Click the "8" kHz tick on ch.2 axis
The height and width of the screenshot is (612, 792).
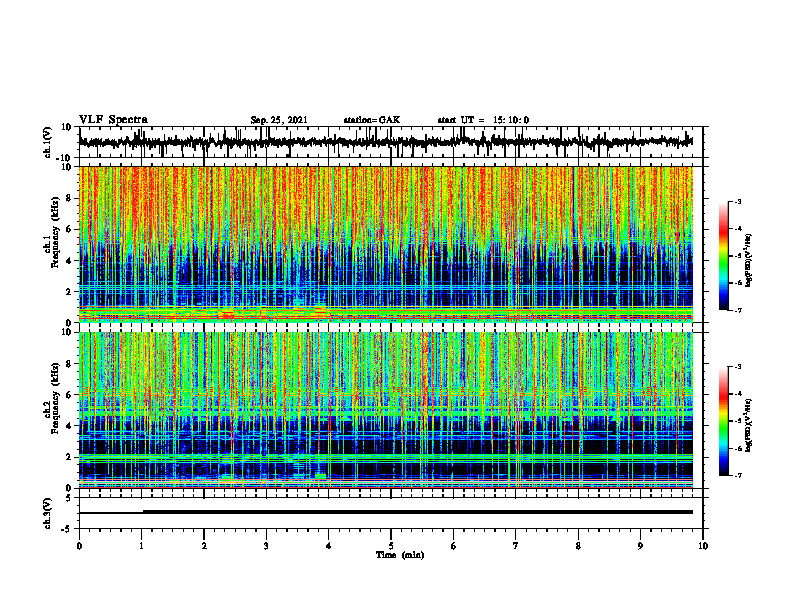[69, 364]
